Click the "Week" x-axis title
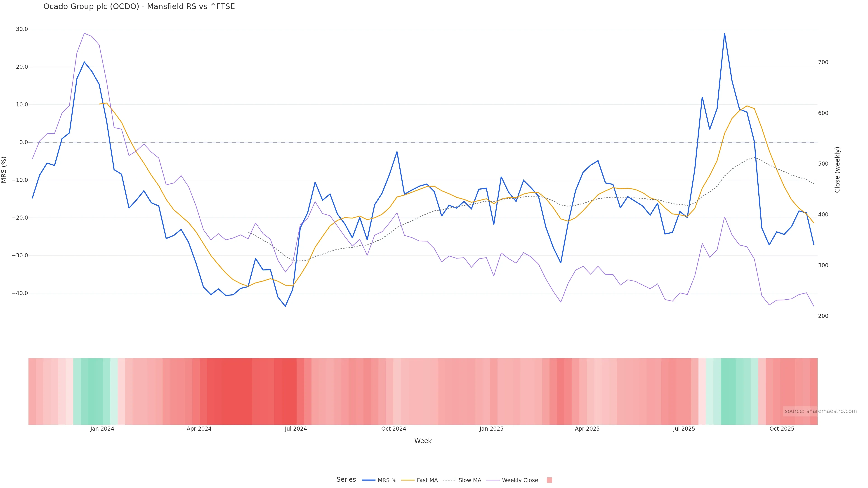Image resolution: width=868 pixels, height=488 pixels. [x=422, y=441]
